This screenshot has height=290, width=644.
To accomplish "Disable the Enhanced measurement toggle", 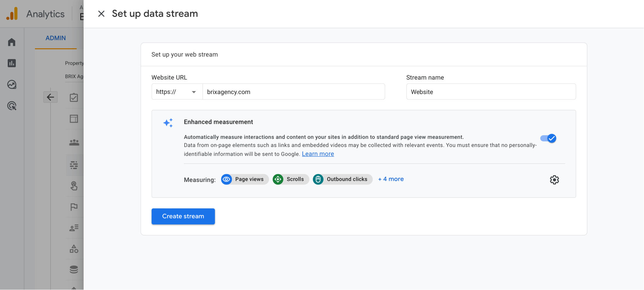I will click(548, 138).
